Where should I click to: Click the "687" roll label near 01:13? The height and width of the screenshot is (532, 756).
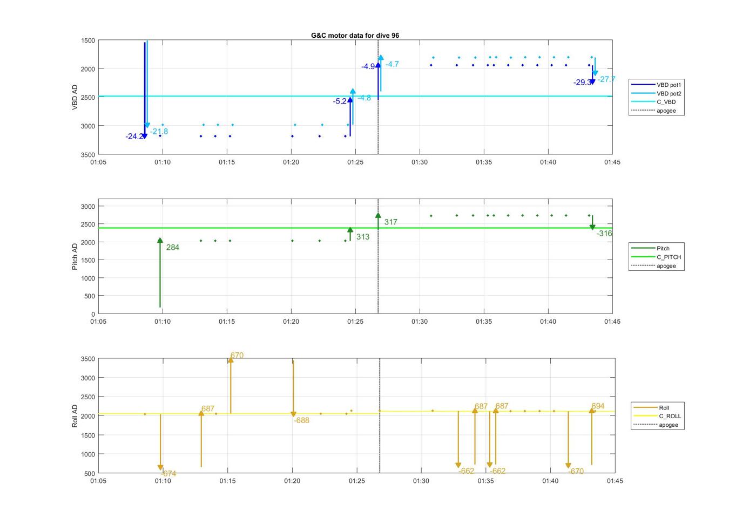208,408
